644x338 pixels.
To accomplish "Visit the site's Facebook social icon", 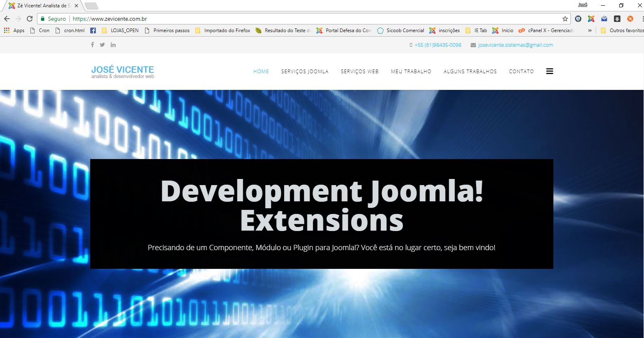I will coord(92,45).
